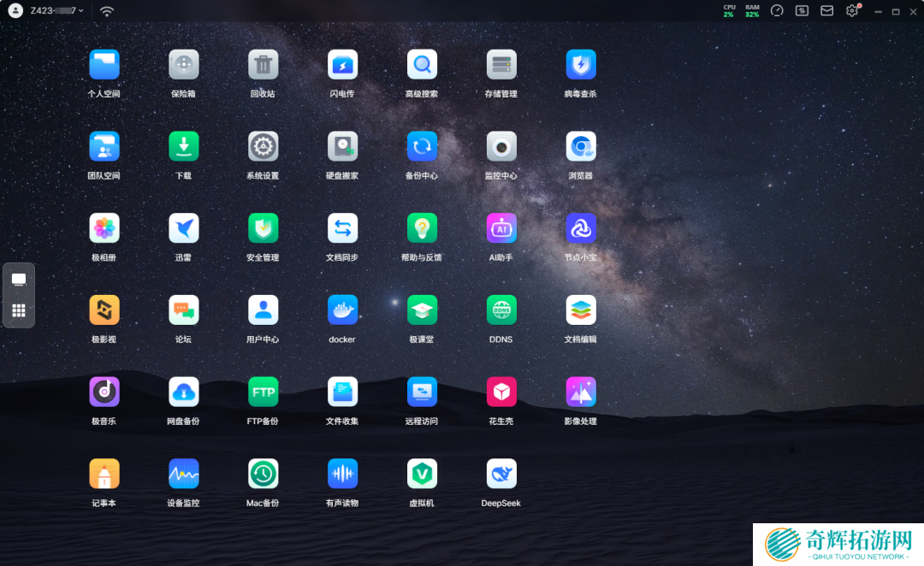
Task: Open 极影视 video app
Action: pyautogui.click(x=104, y=310)
